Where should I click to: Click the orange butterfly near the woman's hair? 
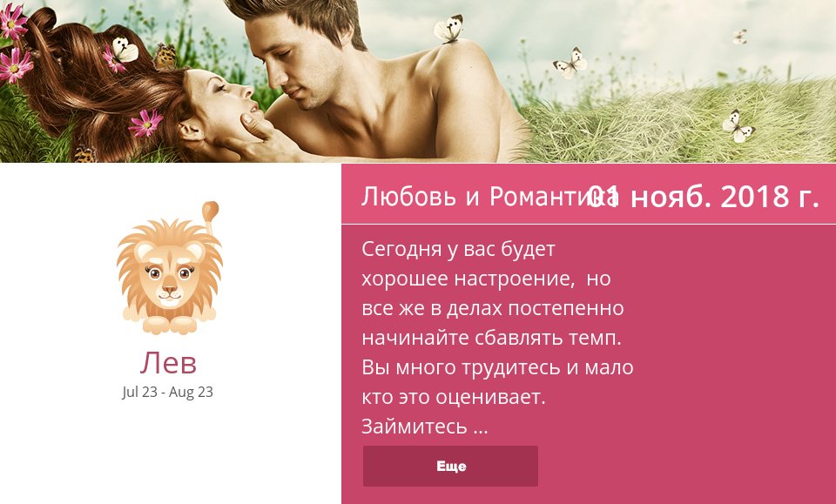pos(165,56)
